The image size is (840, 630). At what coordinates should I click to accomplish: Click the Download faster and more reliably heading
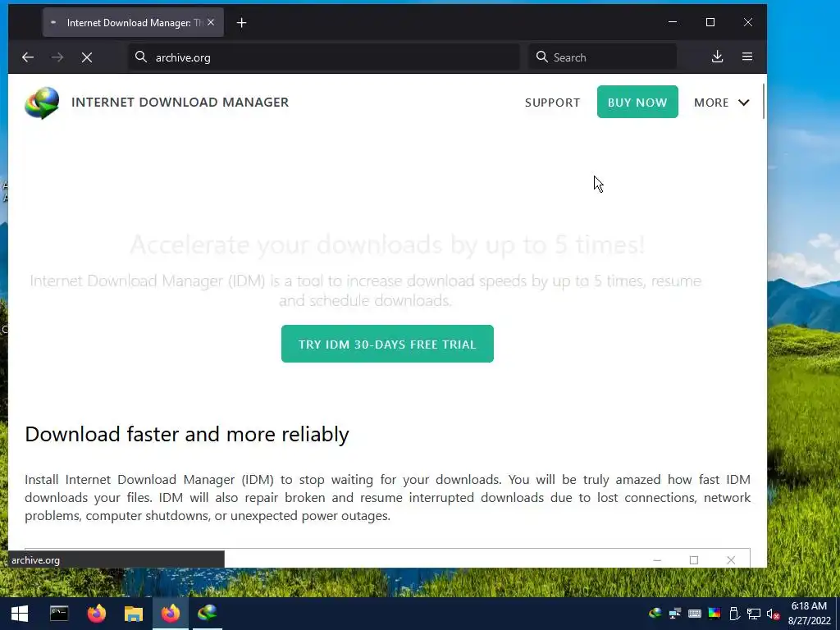(187, 435)
